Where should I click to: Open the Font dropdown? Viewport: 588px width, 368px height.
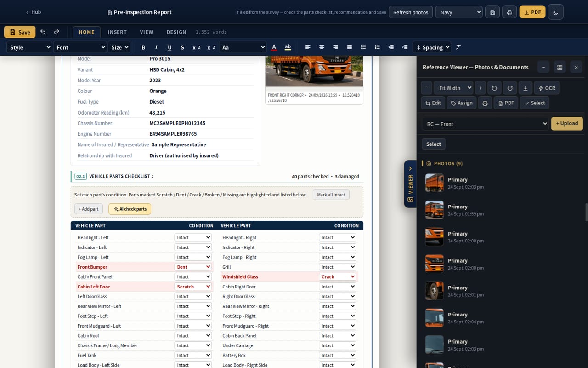coord(80,47)
